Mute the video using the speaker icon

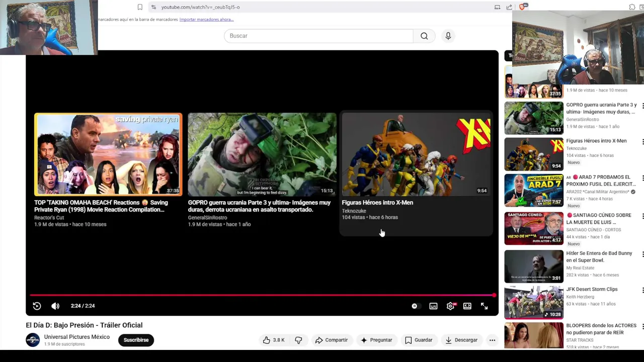coord(55,306)
